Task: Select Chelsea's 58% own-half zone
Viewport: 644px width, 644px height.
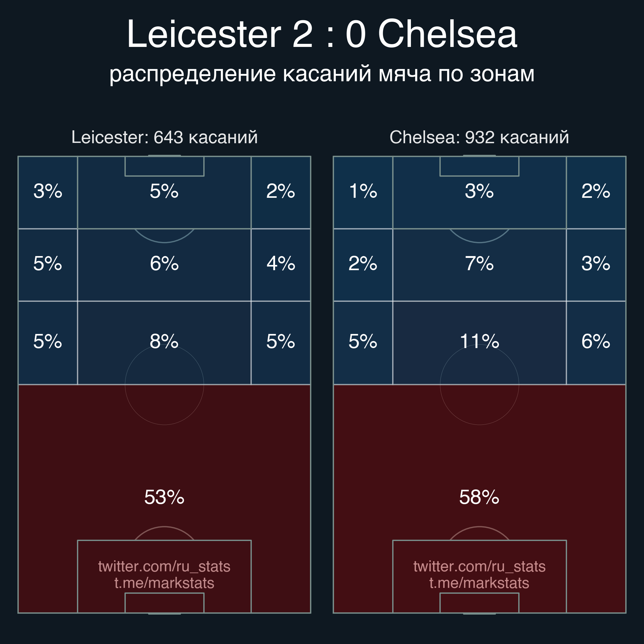Action: tap(479, 497)
